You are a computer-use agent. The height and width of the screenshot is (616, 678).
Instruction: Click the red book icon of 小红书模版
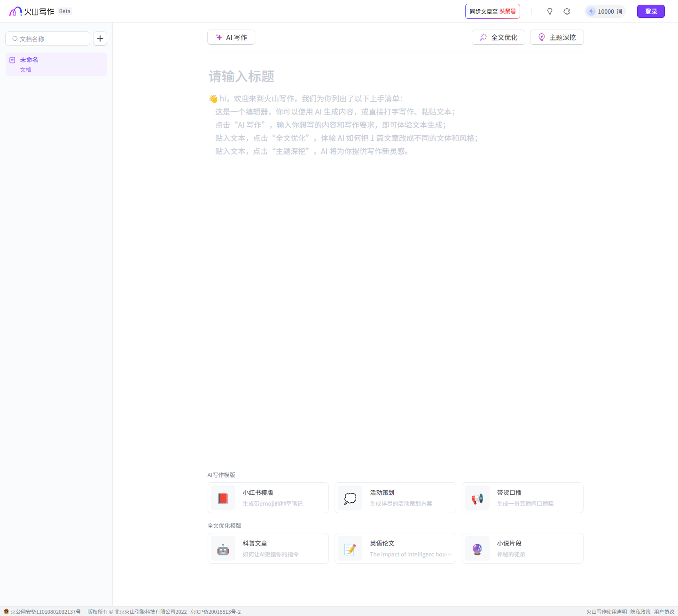(x=223, y=498)
